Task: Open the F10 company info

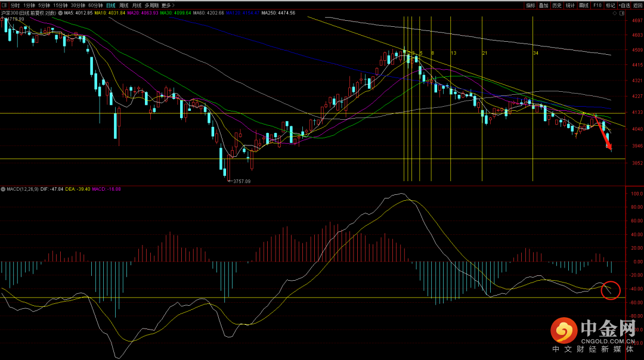Action: coord(597,5)
